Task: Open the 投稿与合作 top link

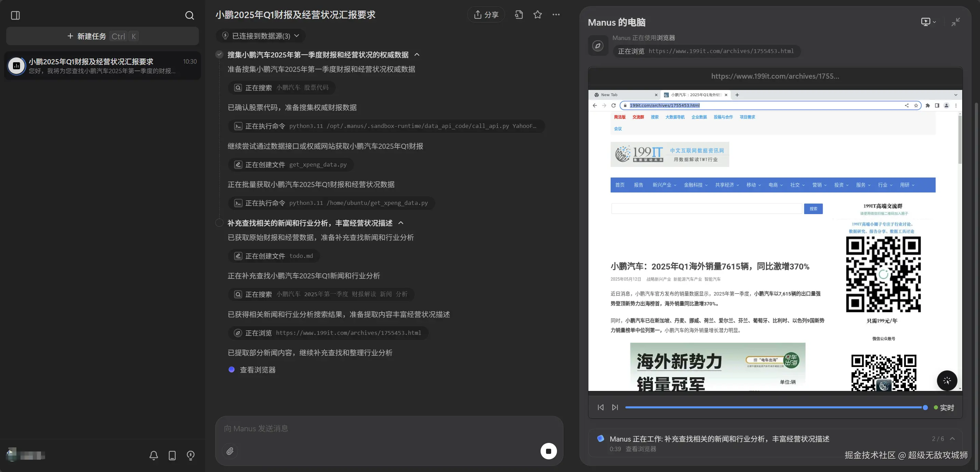Action: 723,117
